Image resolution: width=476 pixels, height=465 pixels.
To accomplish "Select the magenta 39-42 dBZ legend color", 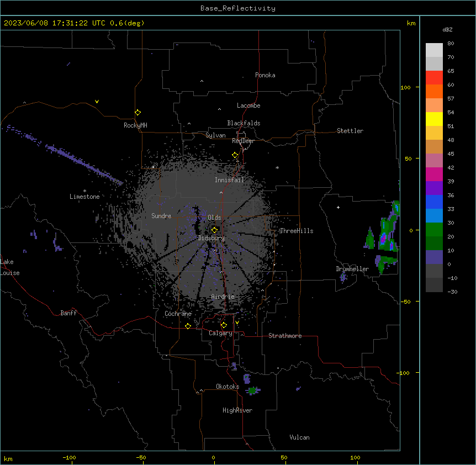I will coord(434,174).
